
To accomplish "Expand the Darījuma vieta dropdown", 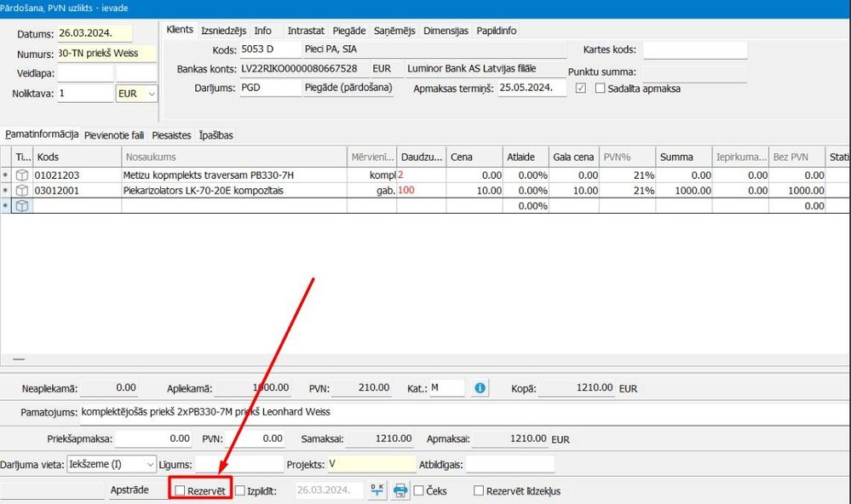I will [151, 464].
